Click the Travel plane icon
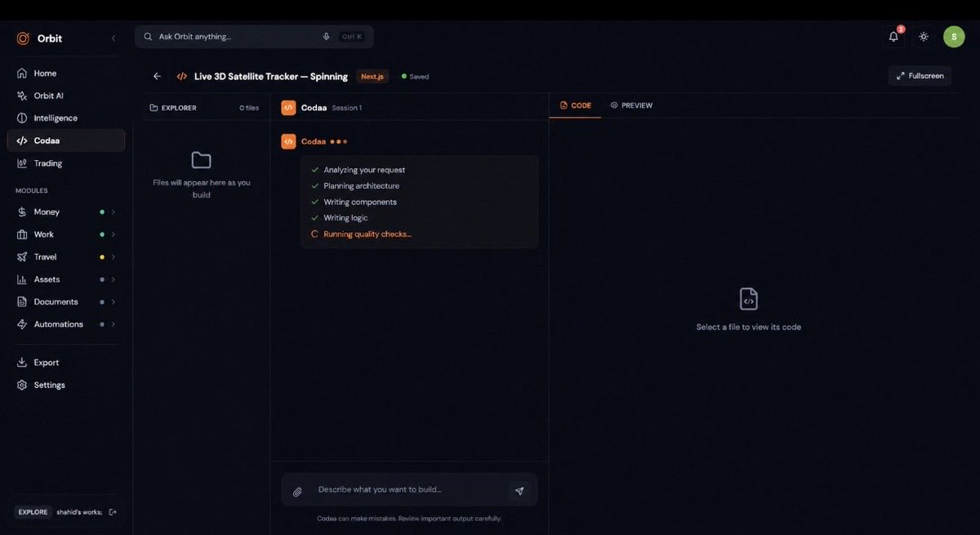 click(22, 257)
